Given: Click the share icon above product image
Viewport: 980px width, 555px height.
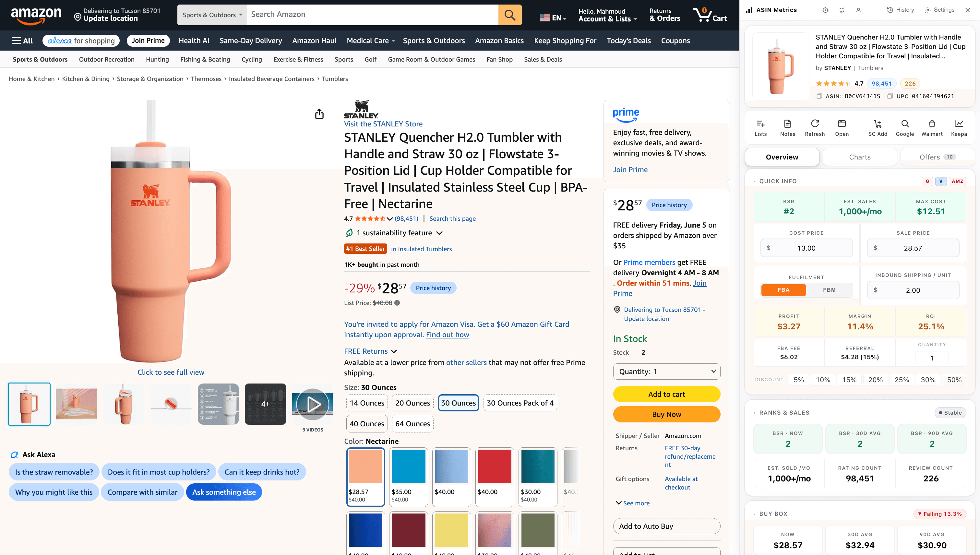Looking at the screenshot, I should pos(319,113).
